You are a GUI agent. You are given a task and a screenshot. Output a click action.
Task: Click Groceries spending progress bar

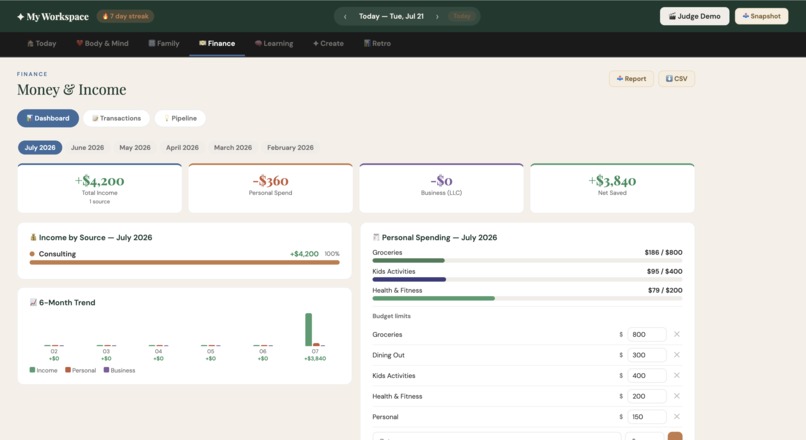coord(527,261)
